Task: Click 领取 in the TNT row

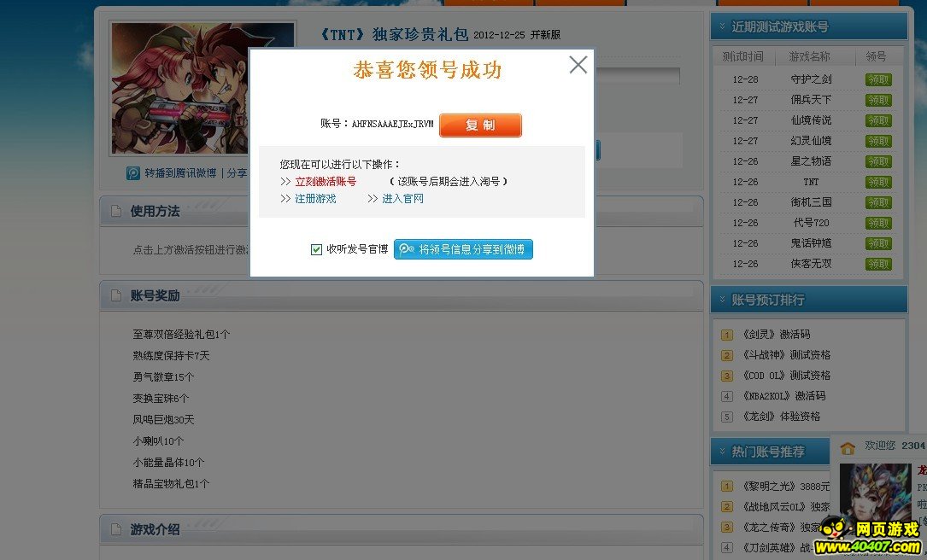Action: [x=878, y=182]
